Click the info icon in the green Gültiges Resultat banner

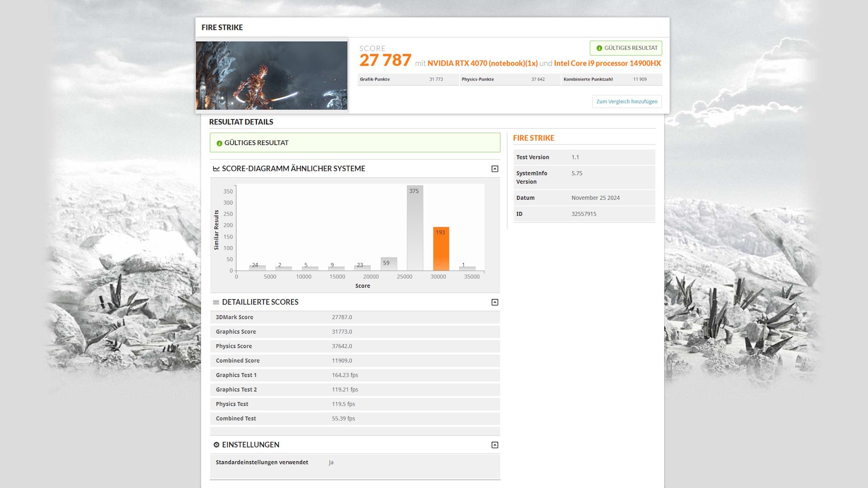pos(219,143)
